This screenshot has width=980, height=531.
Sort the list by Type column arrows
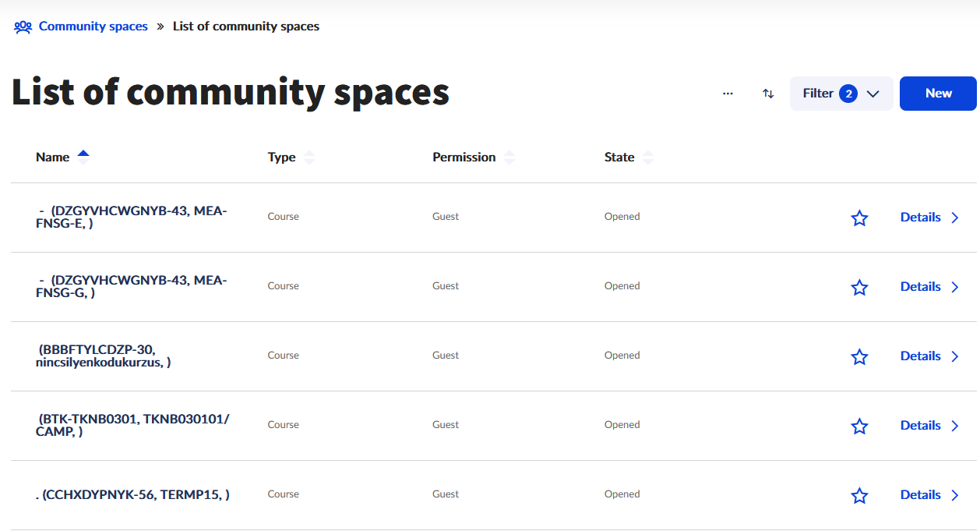click(x=309, y=158)
